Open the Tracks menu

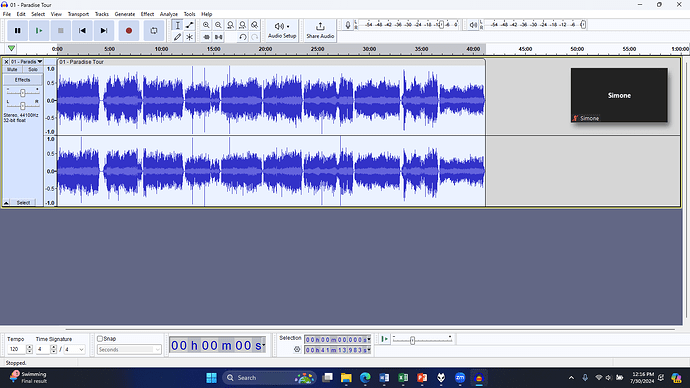102,14
